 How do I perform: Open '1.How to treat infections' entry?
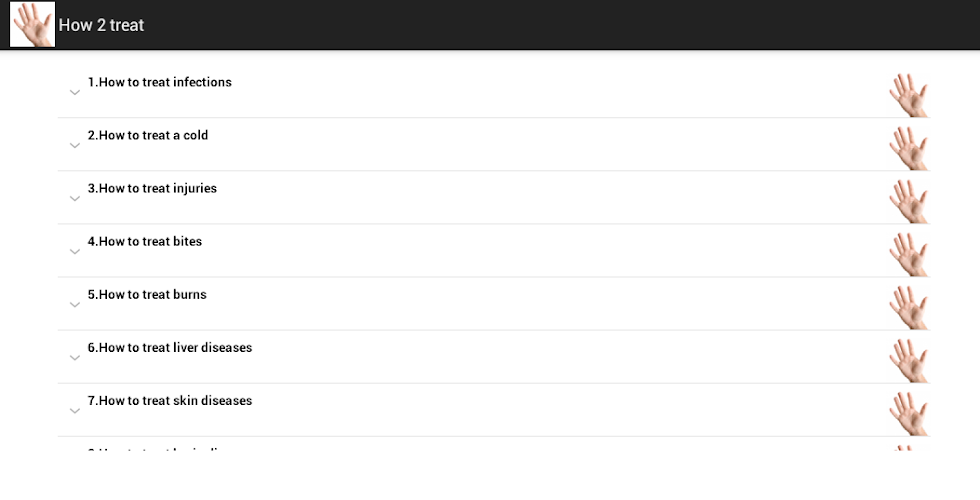pyautogui.click(x=159, y=82)
